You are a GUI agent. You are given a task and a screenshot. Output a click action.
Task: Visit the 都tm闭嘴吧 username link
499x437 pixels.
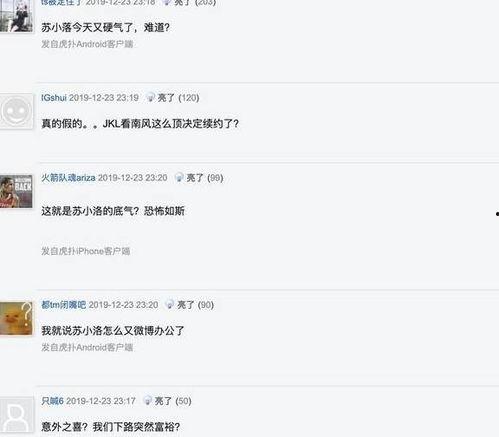click(64, 305)
